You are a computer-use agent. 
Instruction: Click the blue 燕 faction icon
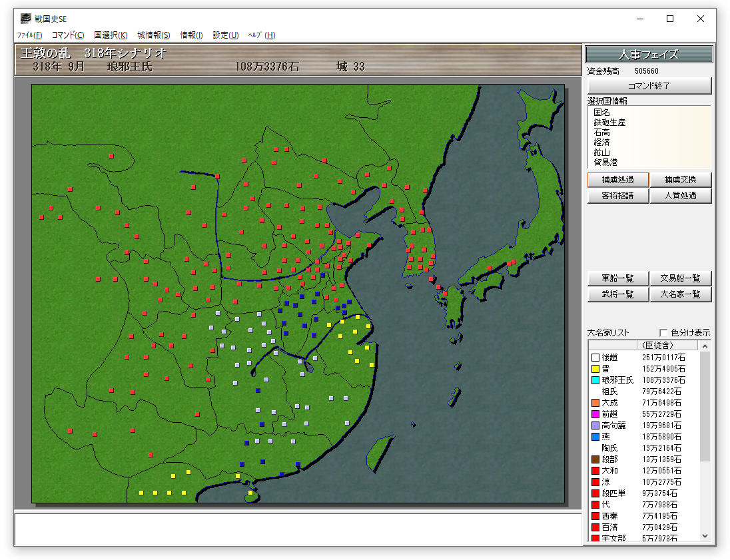tap(595, 437)
